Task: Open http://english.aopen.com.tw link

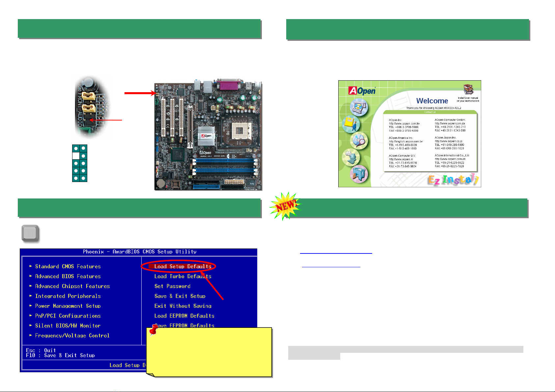Action: point(406,142)
